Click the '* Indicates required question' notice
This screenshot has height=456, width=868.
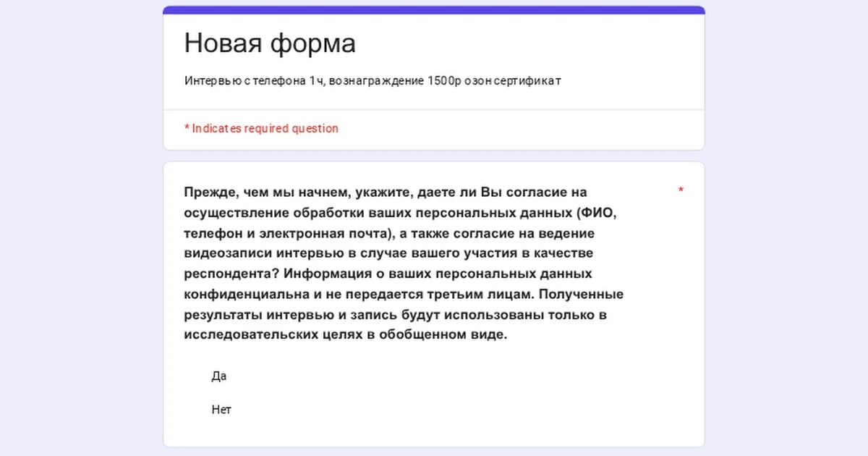point(261,128)
